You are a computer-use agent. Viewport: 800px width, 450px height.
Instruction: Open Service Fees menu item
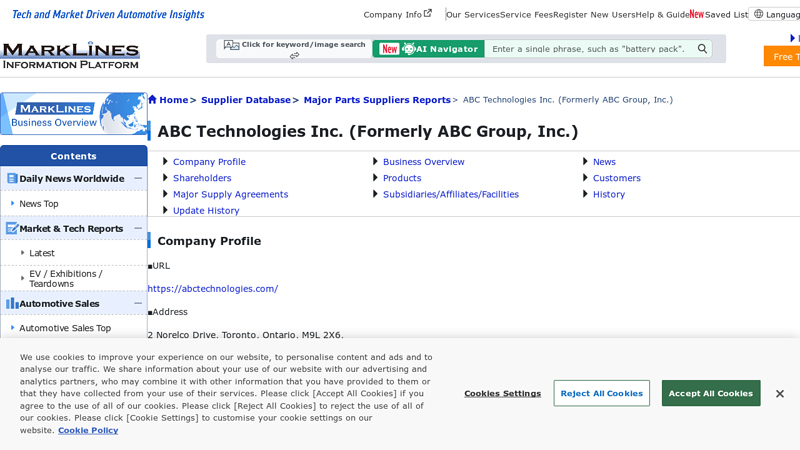click(x=526, y=15)
